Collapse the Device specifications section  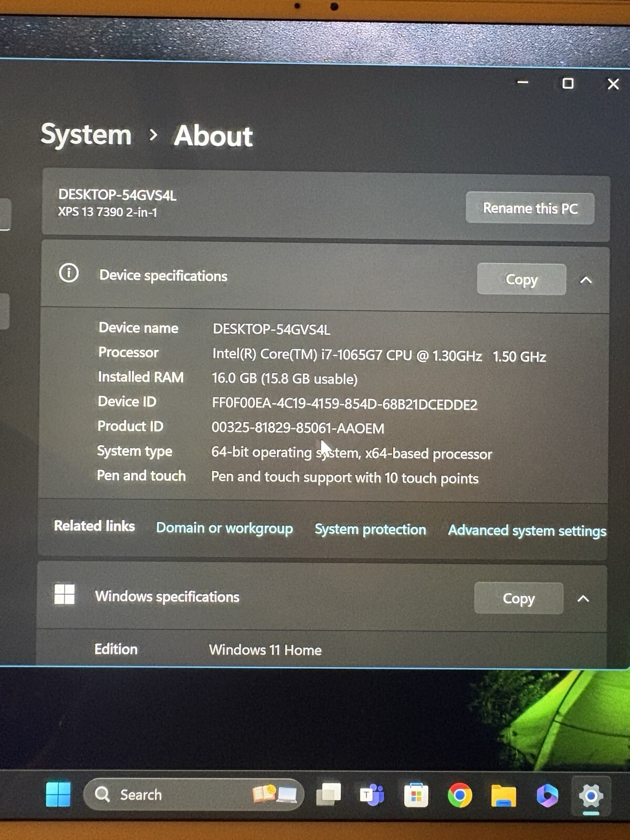[586, 280]
